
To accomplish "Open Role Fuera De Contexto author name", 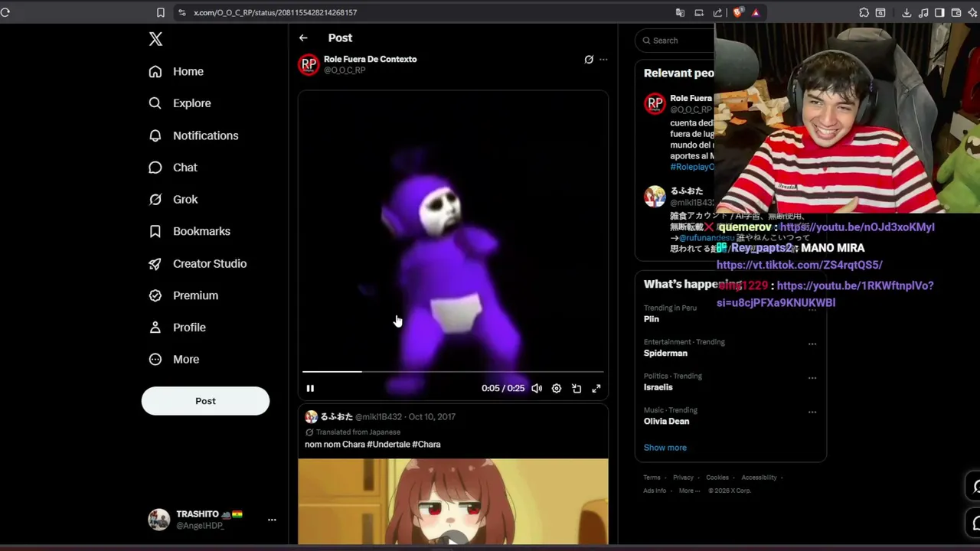I will tap(371, 59).
